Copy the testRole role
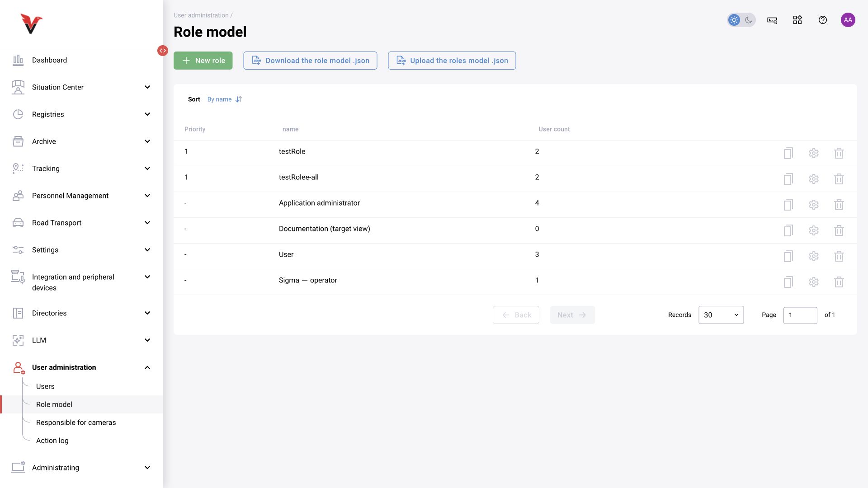The height and width of the screenshot is (488, 868). [788, 153]
